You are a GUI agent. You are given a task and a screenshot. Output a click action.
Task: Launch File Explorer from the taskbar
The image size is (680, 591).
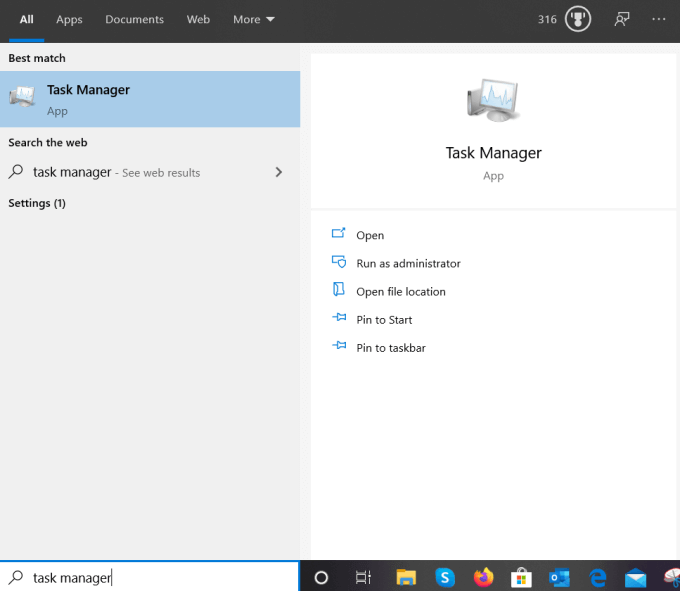click(x=405, y=577)
